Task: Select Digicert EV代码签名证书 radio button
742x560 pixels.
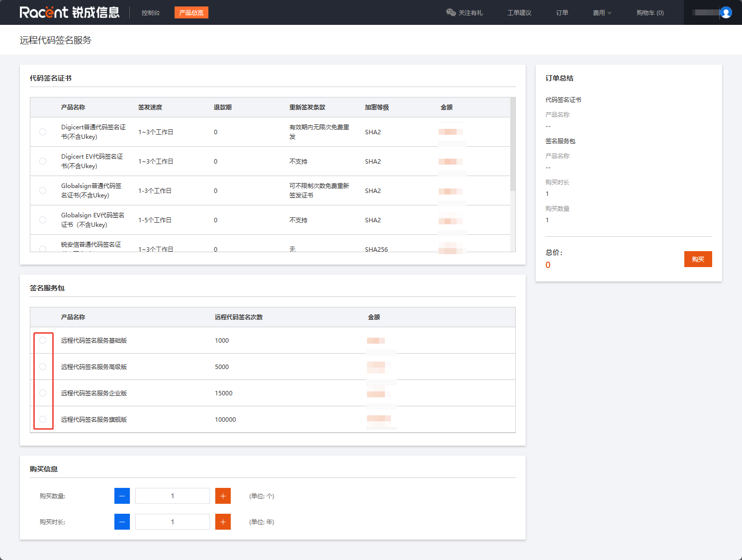Action: coord(43,161)
